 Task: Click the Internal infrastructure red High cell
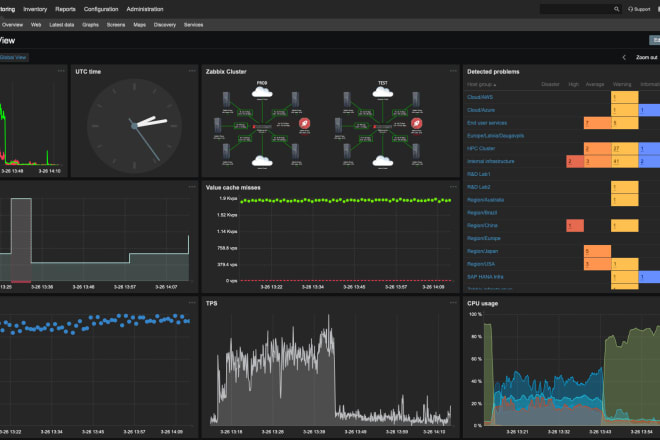click(x=575, y=161)
